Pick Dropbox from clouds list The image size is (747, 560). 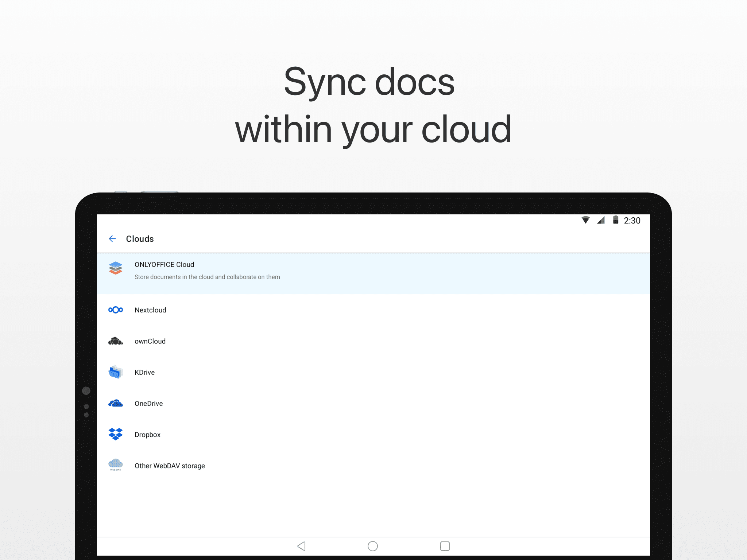coord(147,435)
